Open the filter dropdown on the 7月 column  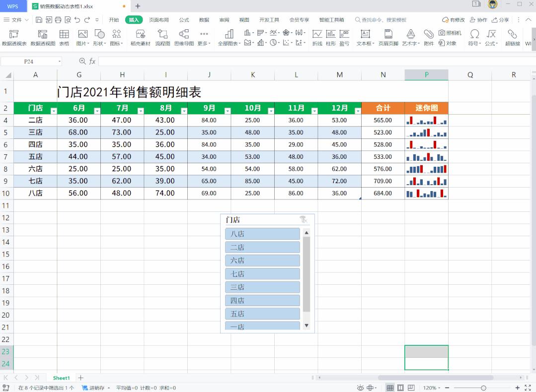click(141, 110)
